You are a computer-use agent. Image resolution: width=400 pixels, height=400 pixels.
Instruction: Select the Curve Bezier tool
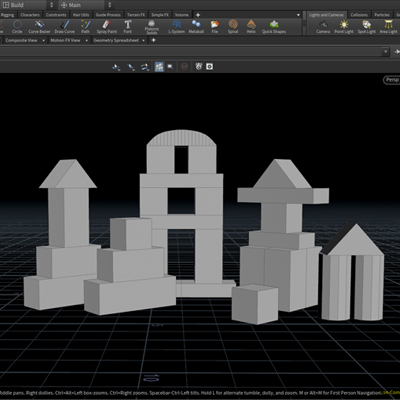tap(39, 27)
